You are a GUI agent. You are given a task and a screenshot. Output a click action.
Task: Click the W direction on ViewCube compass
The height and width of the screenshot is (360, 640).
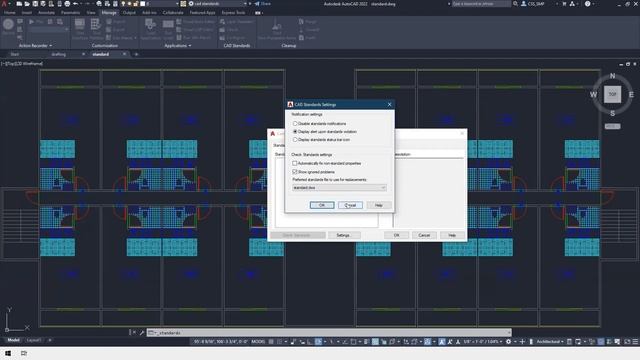(593, 95)
